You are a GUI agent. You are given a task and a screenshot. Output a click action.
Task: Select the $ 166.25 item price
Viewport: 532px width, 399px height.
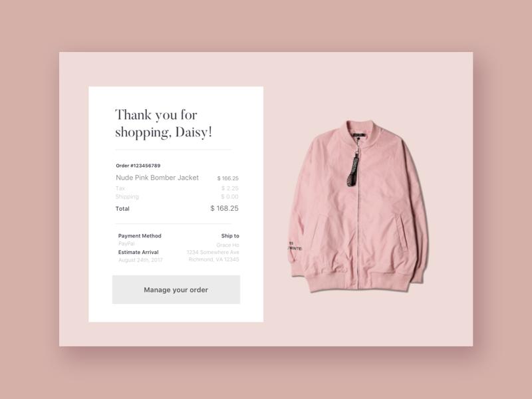(x=227, y=178)
